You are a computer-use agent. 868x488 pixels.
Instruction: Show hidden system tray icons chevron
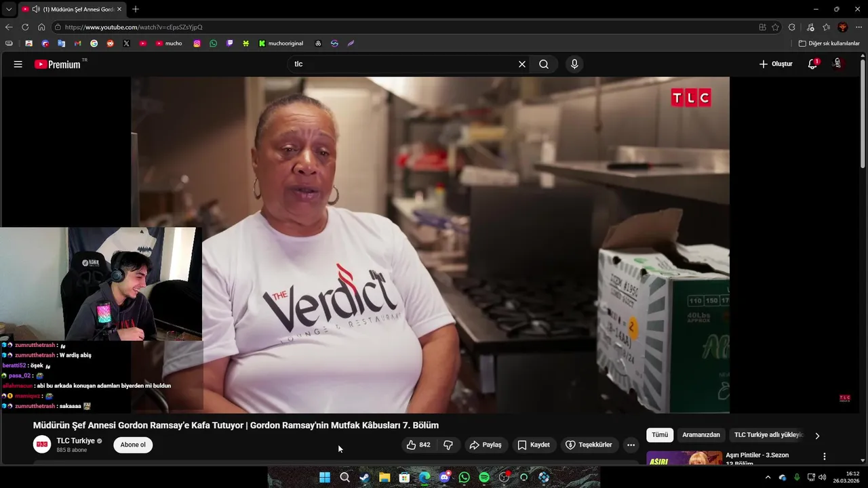tap(768, 477)
